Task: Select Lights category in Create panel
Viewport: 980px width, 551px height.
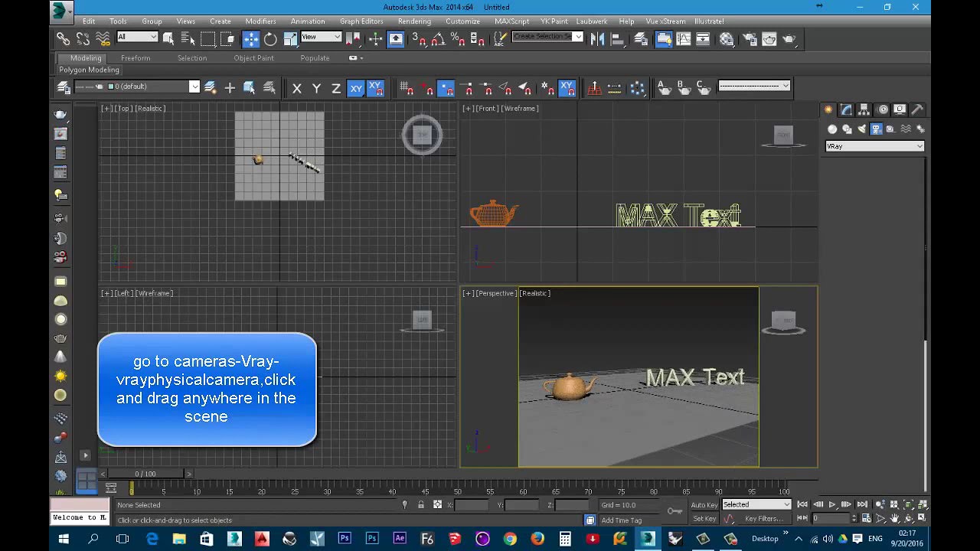Action: [861, 129]
